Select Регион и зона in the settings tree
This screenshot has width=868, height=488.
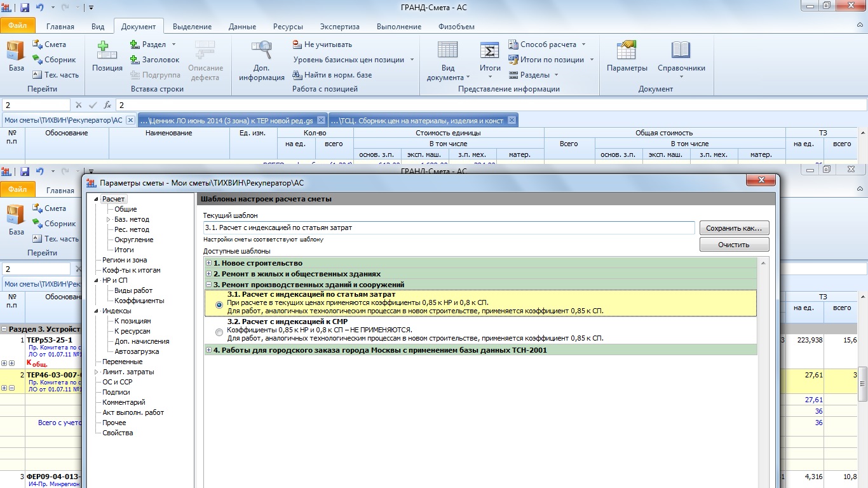click(x=125, y=260)
